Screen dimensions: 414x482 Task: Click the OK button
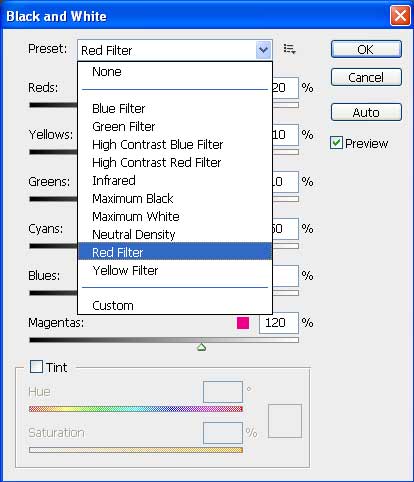click(x=366, y=49)
